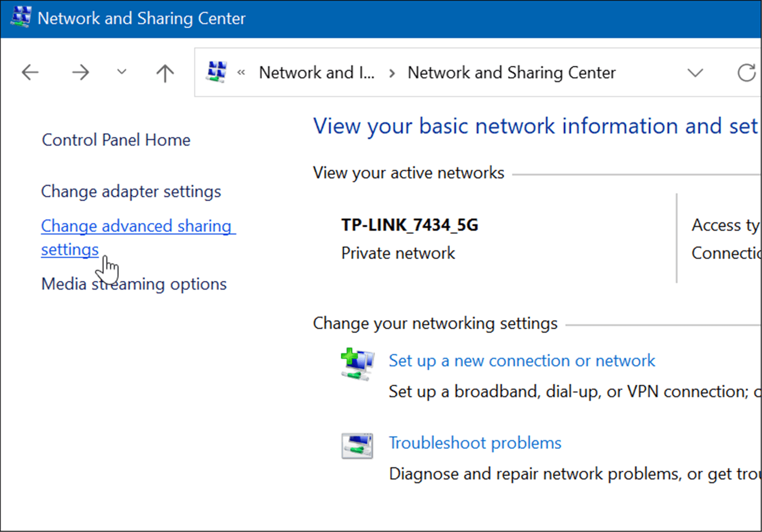Click Set up a new connection or network
The width and height of the screenshot is (762, 532).
pyautogui.click(x=522, y=360)
